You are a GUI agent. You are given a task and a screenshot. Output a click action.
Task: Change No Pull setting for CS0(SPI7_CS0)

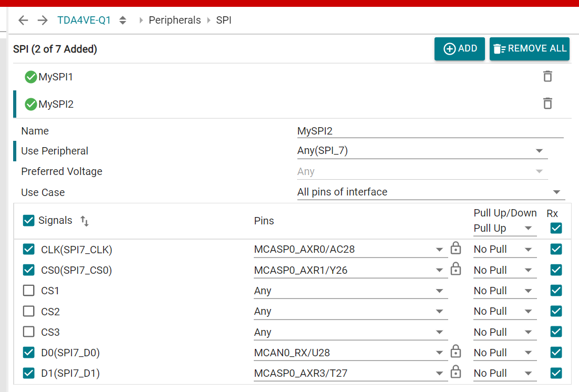pos(505,270)
